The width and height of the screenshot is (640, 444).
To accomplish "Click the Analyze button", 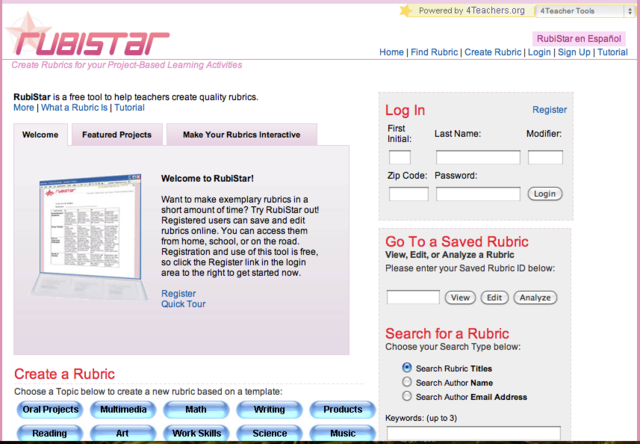I will (x=535, y=297).
